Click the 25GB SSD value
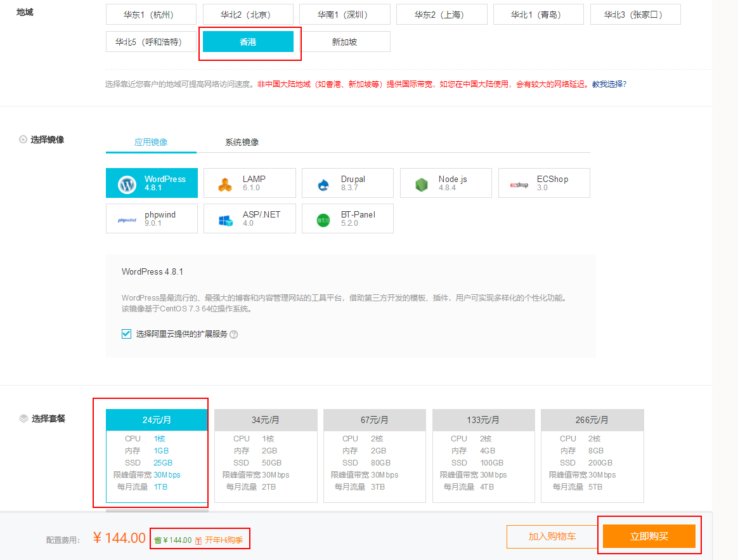Screen dimensions: 738x560 [x=163, y=463]
